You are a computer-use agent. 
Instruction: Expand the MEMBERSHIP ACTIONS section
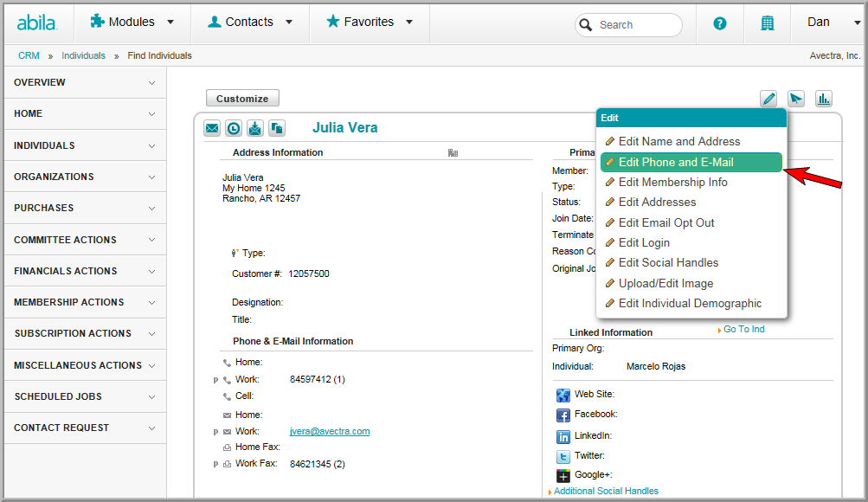86,302
